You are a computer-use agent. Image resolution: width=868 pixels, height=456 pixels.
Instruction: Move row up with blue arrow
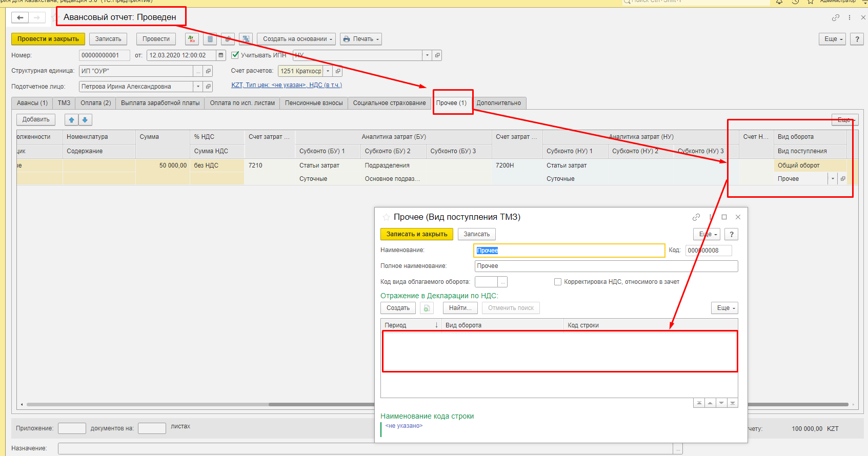tap(71, 120)
